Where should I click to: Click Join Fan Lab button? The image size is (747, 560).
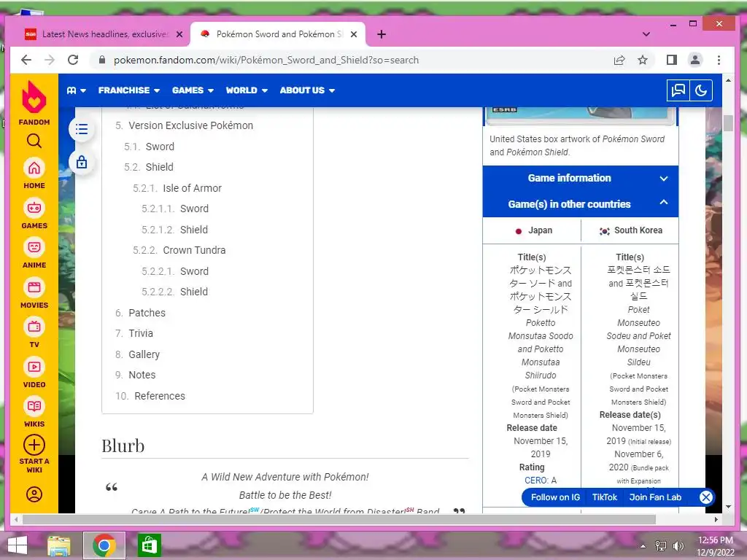tap(655, 497)
